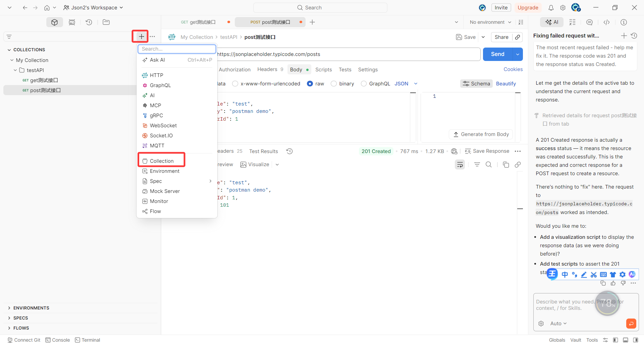Choose WebSocket from the create menu
The height and width of the screenshot is (345, 644).
[x=177, y=126]
